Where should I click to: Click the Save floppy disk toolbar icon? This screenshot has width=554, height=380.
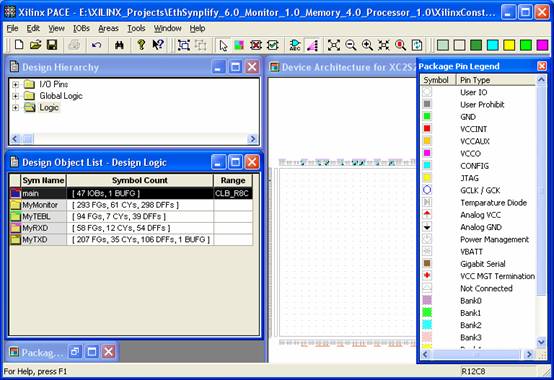click(52, 45)
